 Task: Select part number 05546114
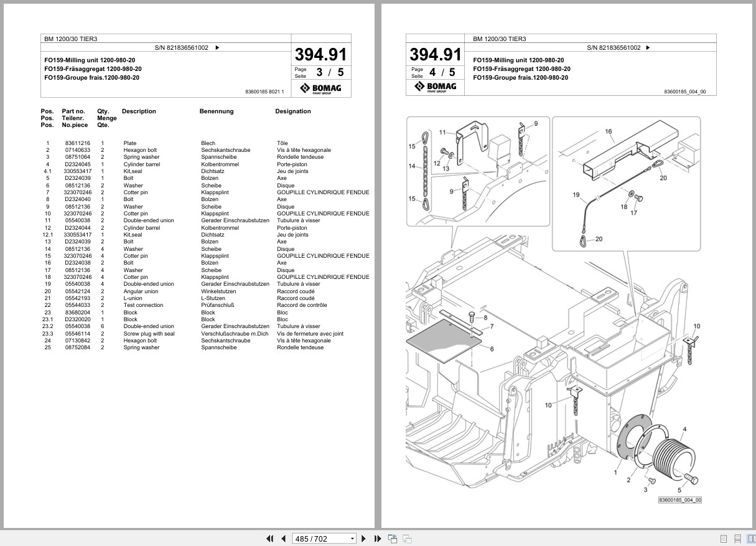click(77, 334)
